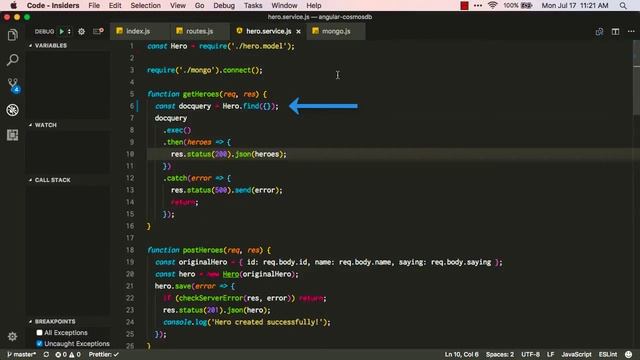Open the Source Control view icon
This screenshot has width=640, height=360.
(13, 85)
